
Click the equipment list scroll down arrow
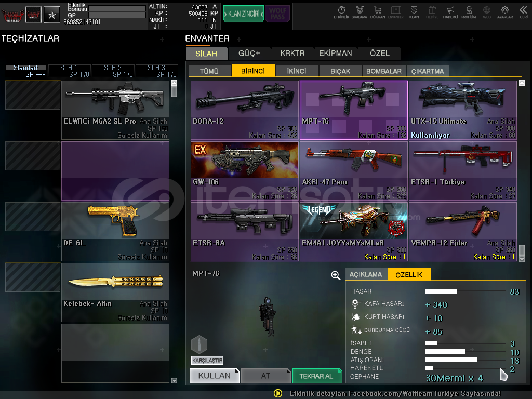pyautogui.click(x=175, y=380)
